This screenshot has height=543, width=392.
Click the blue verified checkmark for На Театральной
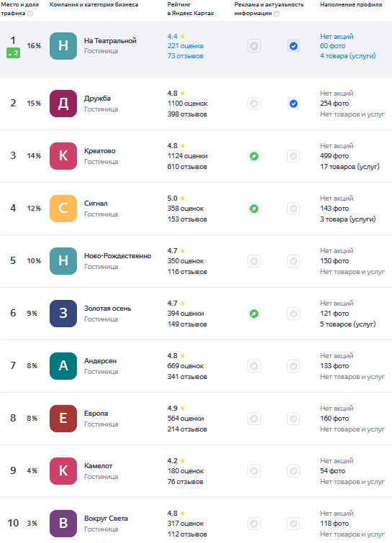point(293,46)
